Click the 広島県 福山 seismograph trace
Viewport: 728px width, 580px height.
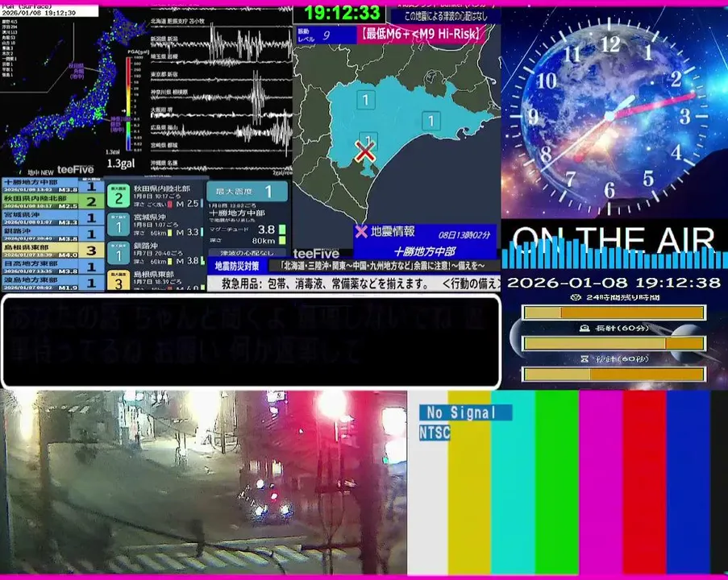(x=221, y=132)
